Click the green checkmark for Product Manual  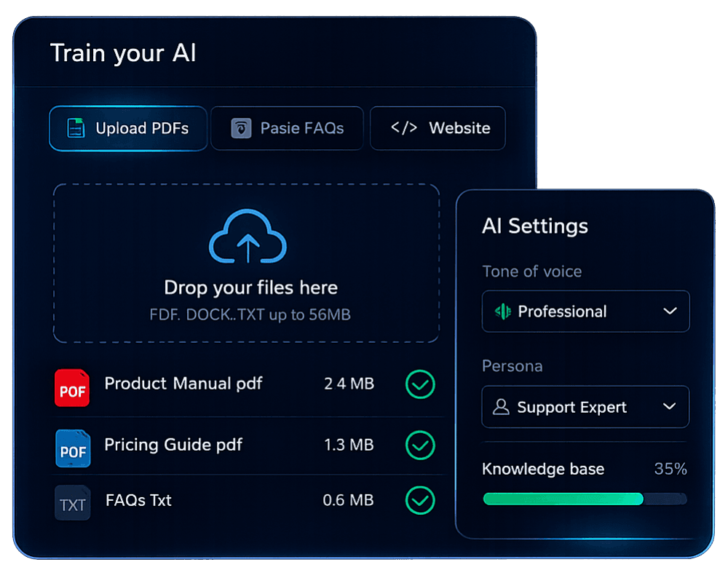click(x=420, y=384)
